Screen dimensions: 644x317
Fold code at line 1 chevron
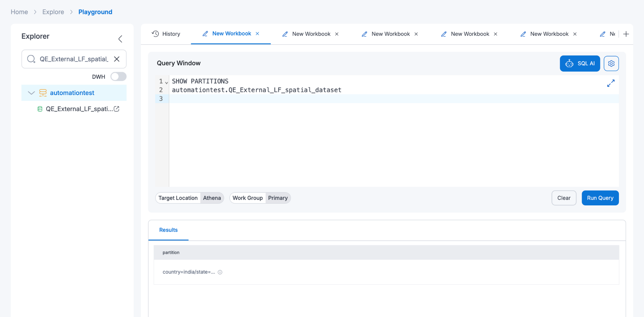tap(166, 82)
